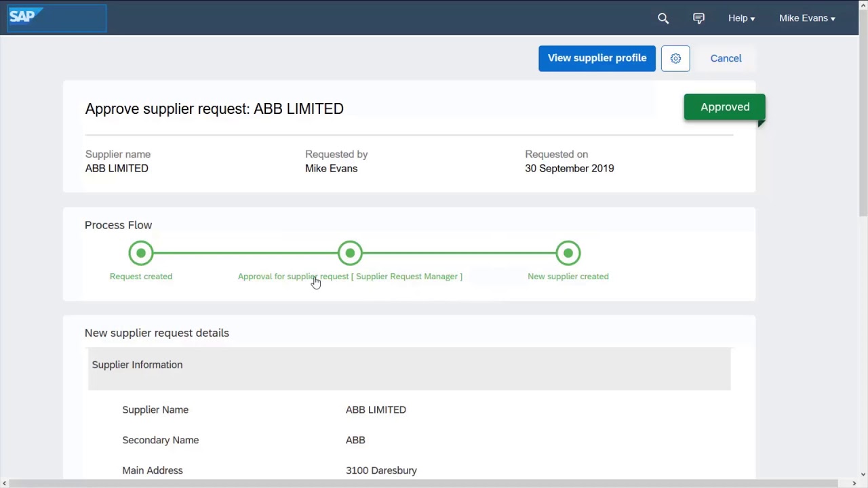
Task: Click the 'Requested on' label
Action: click(556, 155)
